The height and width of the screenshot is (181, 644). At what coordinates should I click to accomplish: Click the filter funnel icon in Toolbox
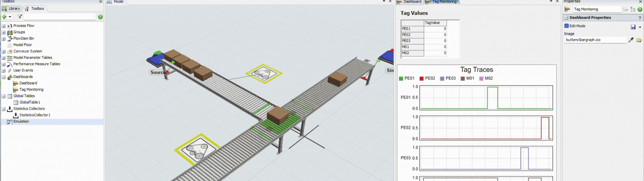[20, 16]
